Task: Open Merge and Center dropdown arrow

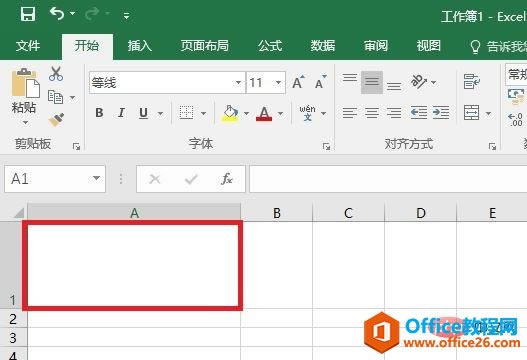Action: [x=488, y=113]
